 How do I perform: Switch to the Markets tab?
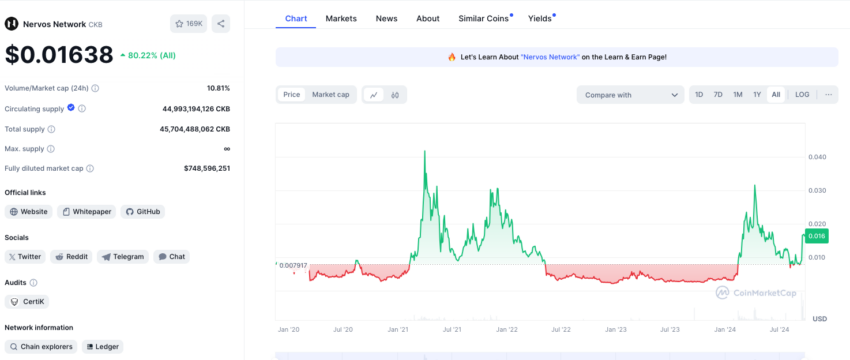[341, 18]
